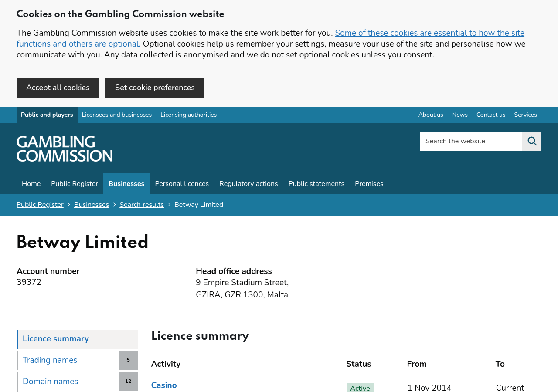Click the Betway Limited page heading
558x392 pixels.
click(x=82, y=243)
